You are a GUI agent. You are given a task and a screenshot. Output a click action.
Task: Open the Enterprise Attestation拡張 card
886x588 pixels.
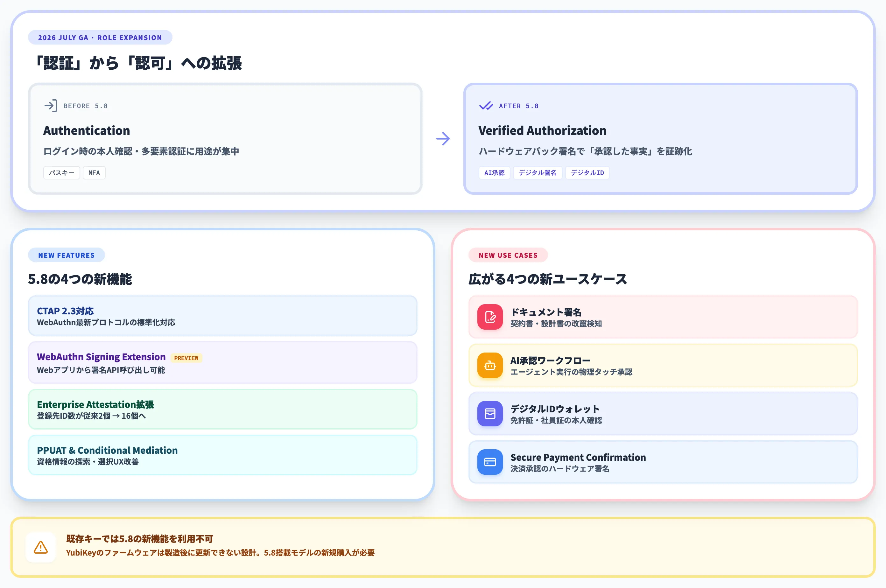(x=222, y=409)
